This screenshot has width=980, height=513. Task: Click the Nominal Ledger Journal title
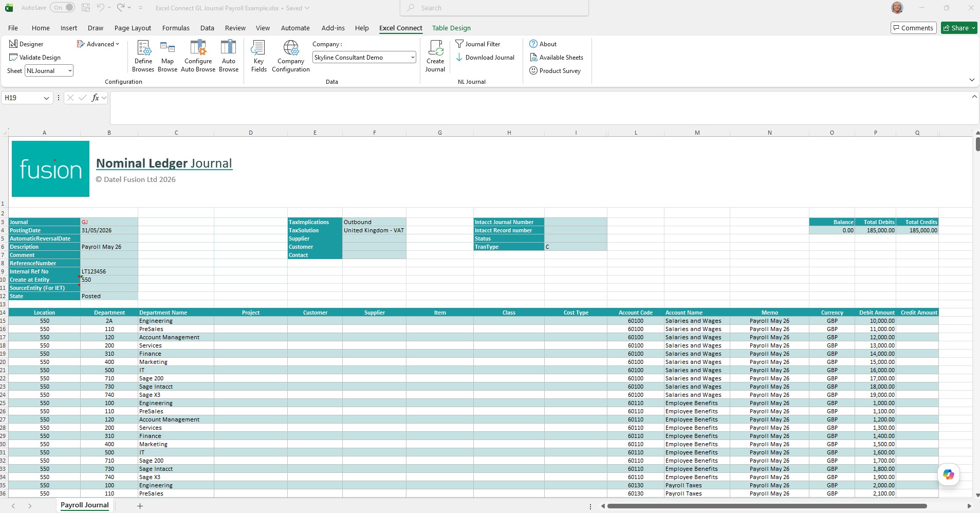tap(164, 163)
